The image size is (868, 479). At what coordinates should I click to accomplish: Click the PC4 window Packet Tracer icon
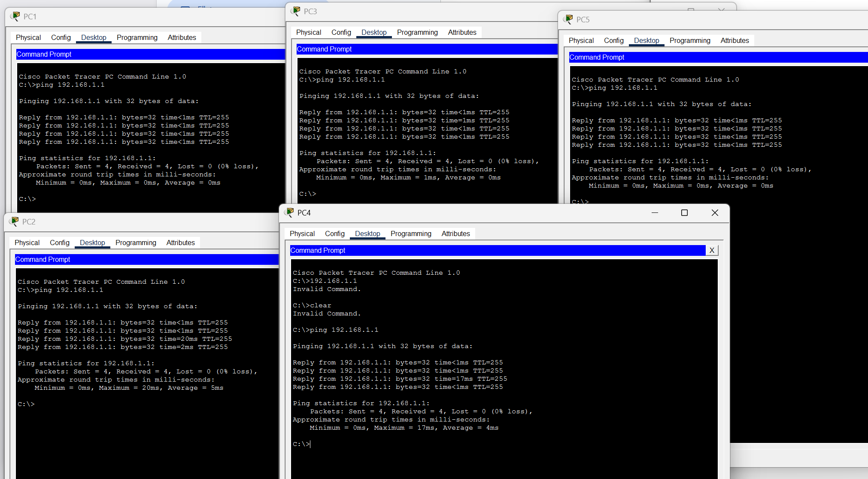pyautogui.click(x=289, y=212)
